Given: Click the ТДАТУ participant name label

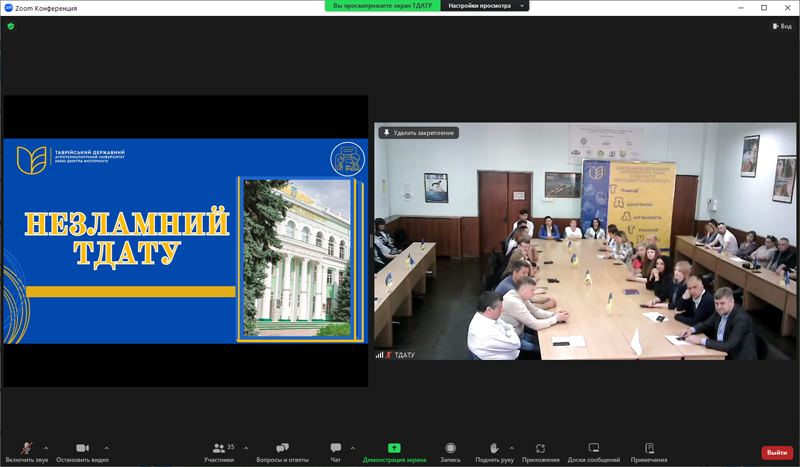Looking at the screenshot, I should click(405, 355).
